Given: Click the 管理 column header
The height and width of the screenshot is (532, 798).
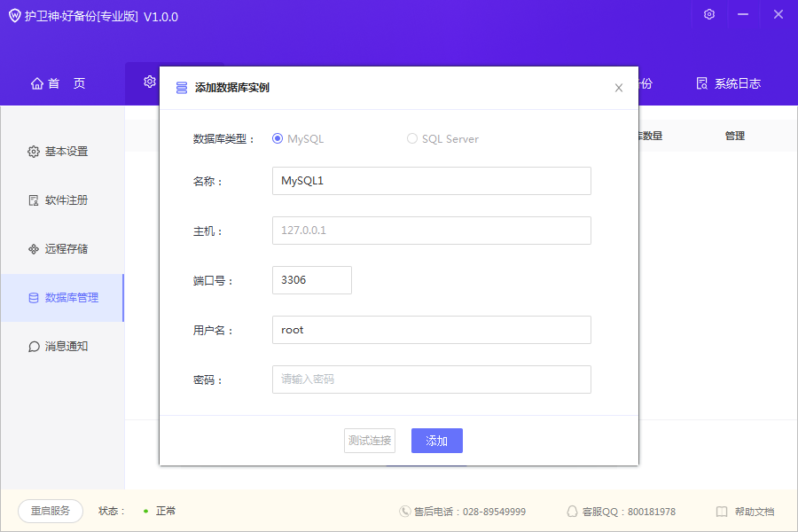Looking at the screenshot, I should point(735,136).
